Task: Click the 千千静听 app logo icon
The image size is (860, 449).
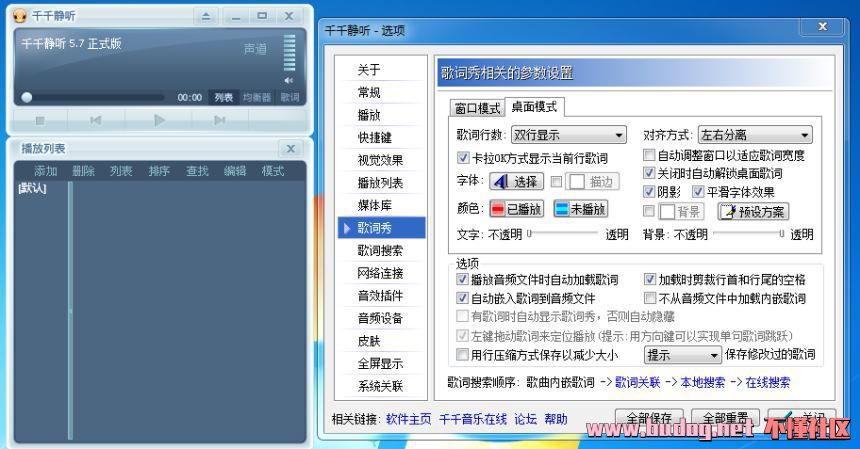Action: [19, 16]
